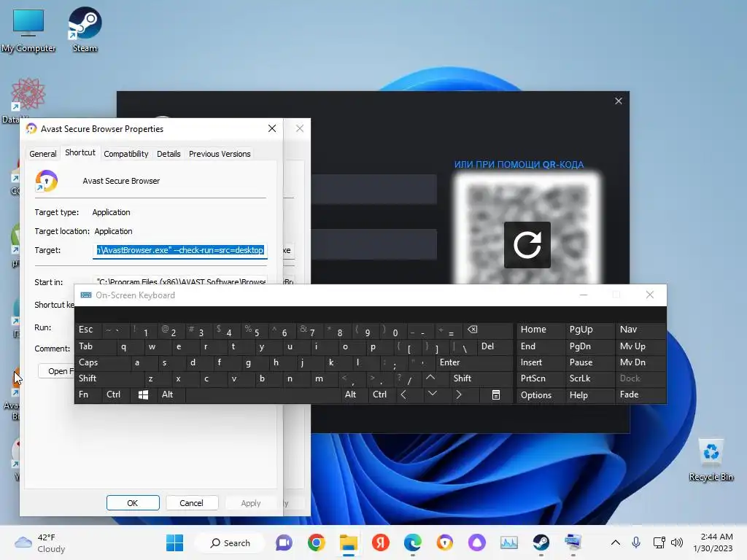Open the purple round app in taskbar

tap(477, 542)
